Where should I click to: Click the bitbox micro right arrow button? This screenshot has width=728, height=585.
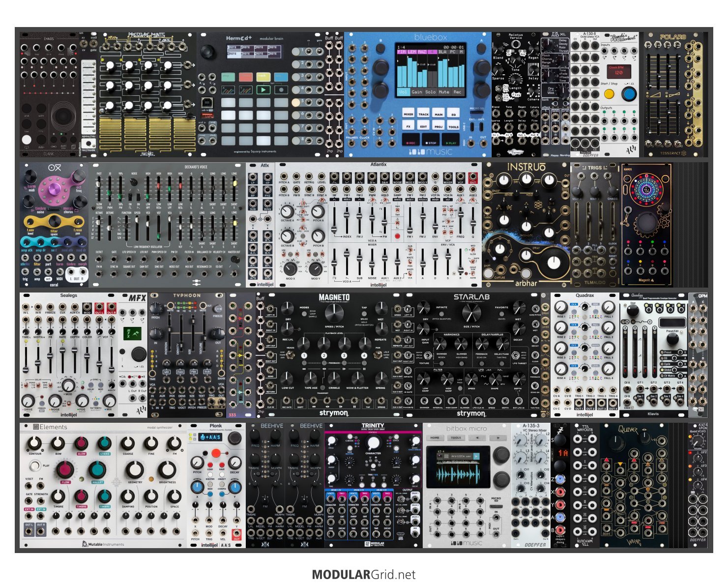pyautogui.click(x=498, y=438)
